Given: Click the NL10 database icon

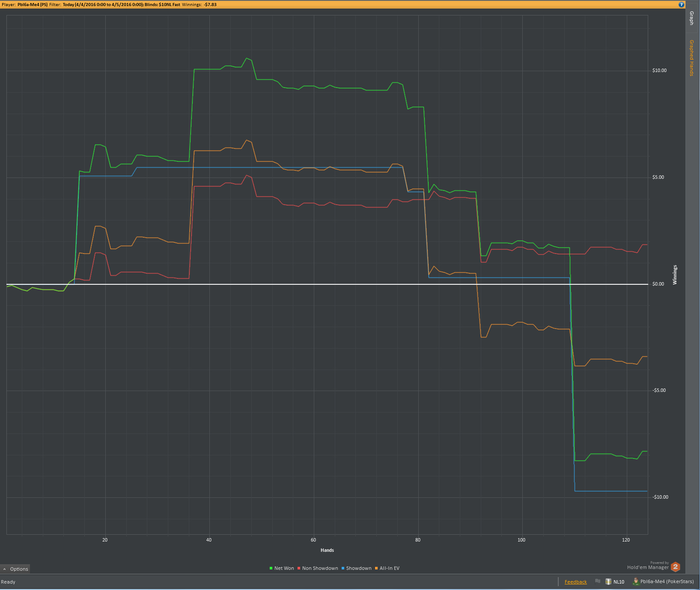Looking at the screenshot, I should (x=608, y=582).
